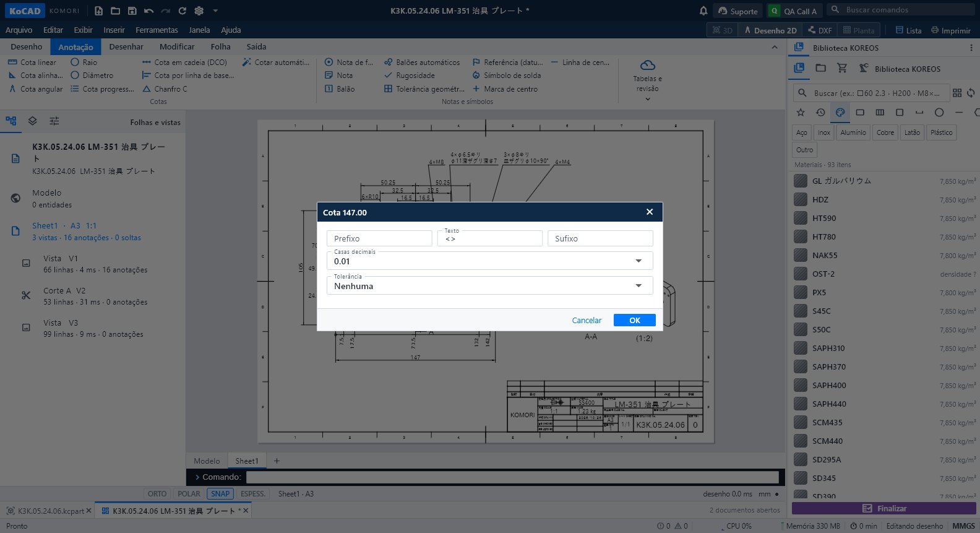Toggle ESPESS. line thickness display
This screenshot has width=980, height=533.
coord(252,493)
